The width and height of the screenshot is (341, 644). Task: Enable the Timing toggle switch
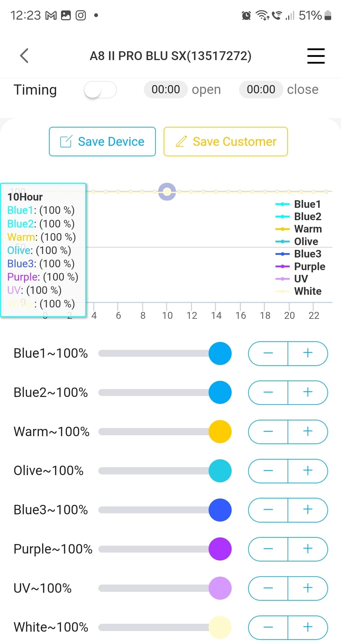click(x=100, y=90)
